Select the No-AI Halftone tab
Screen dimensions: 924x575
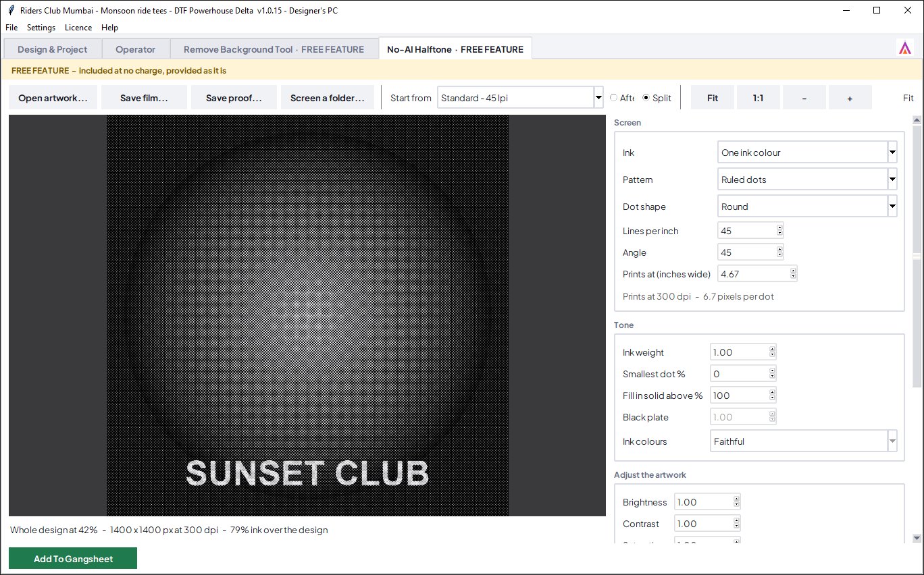(x=455, y=49)
